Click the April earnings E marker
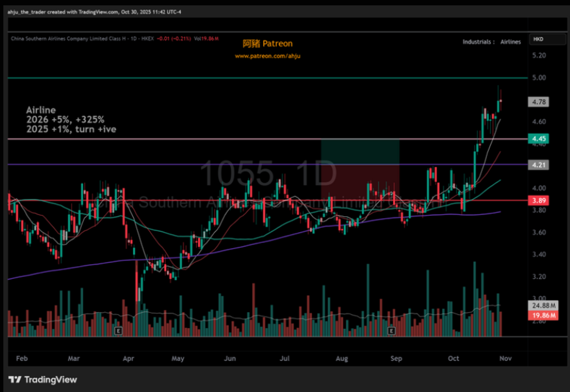The height and width of the screenshot is (392, 570). 118,331
